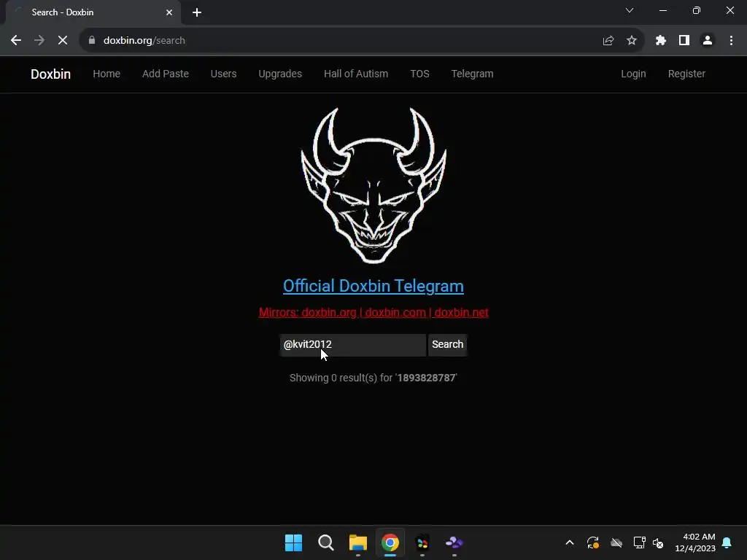Open the Official Doxbin Telegram link
747x560 pixels.
[x=373, y=286]
